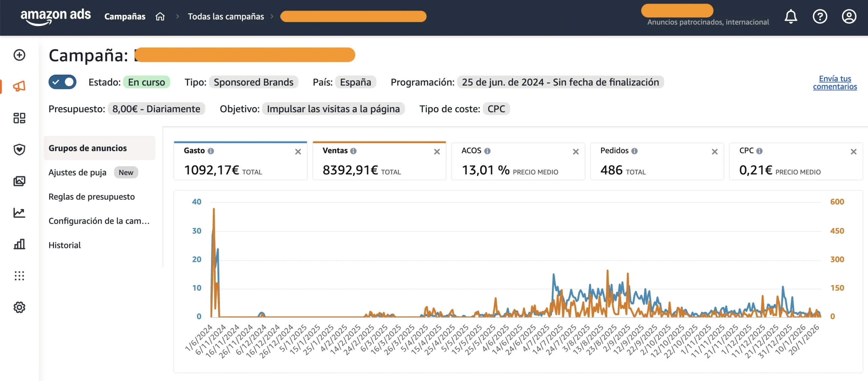Open the bar chart reports icon
868x381 pixels.
click(x=19, y=244)
